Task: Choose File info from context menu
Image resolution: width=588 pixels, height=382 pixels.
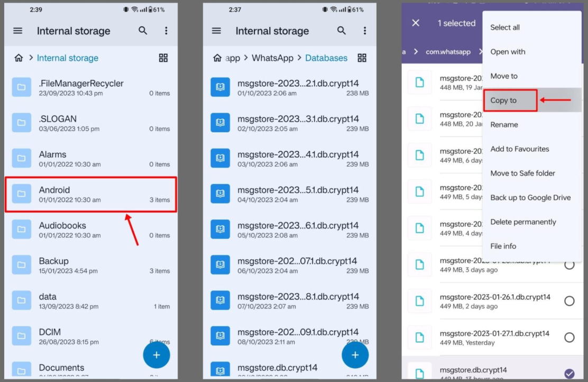Action: click(x=532, y=246)
